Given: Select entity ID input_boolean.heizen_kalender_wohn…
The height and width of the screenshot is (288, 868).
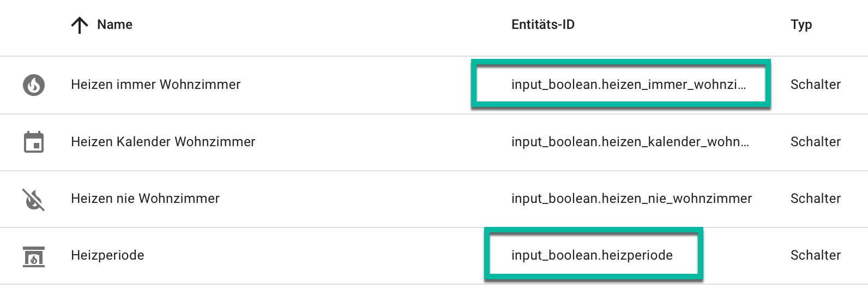Looking at the screenshot, I should [630, 142].
